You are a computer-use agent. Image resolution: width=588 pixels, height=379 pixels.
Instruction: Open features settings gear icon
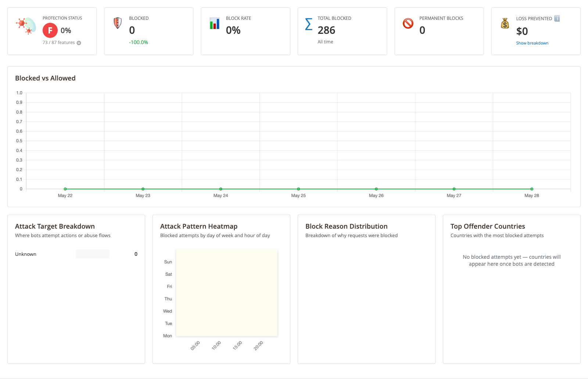(79, 43)
